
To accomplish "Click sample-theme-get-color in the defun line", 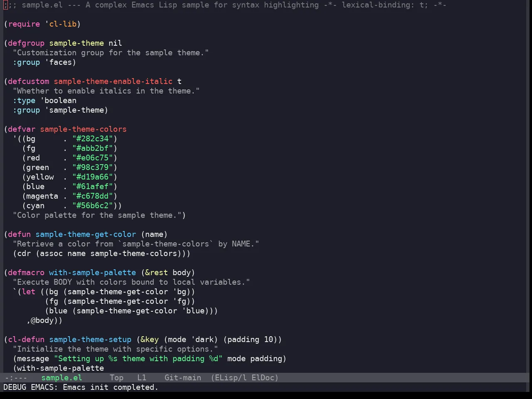I will [x=86, y=234].
